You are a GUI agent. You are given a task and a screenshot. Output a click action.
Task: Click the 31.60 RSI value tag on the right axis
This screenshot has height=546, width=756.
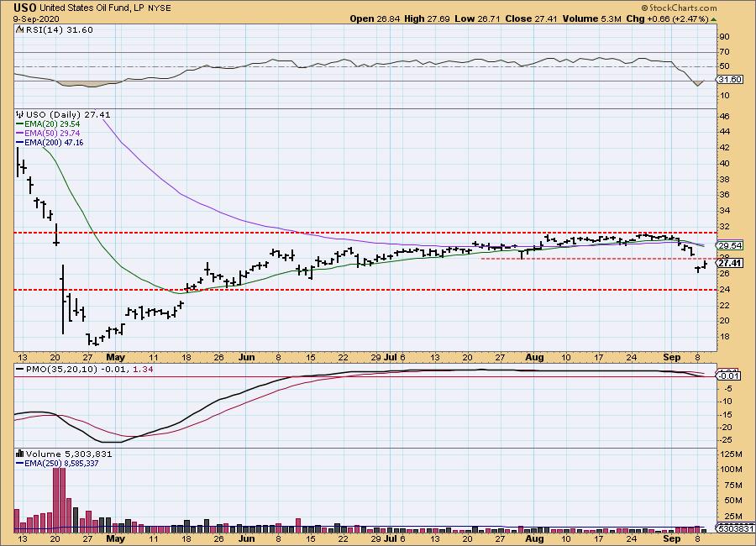[730, 80]
